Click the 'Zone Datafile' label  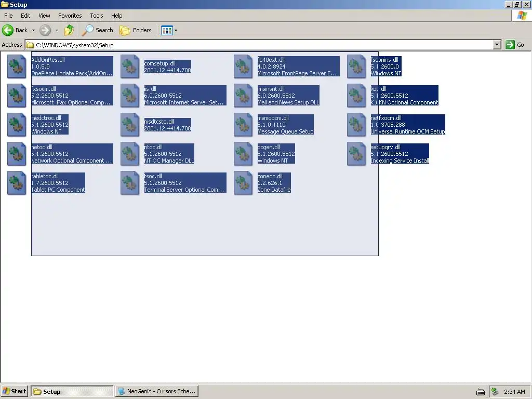click(274, 190)
